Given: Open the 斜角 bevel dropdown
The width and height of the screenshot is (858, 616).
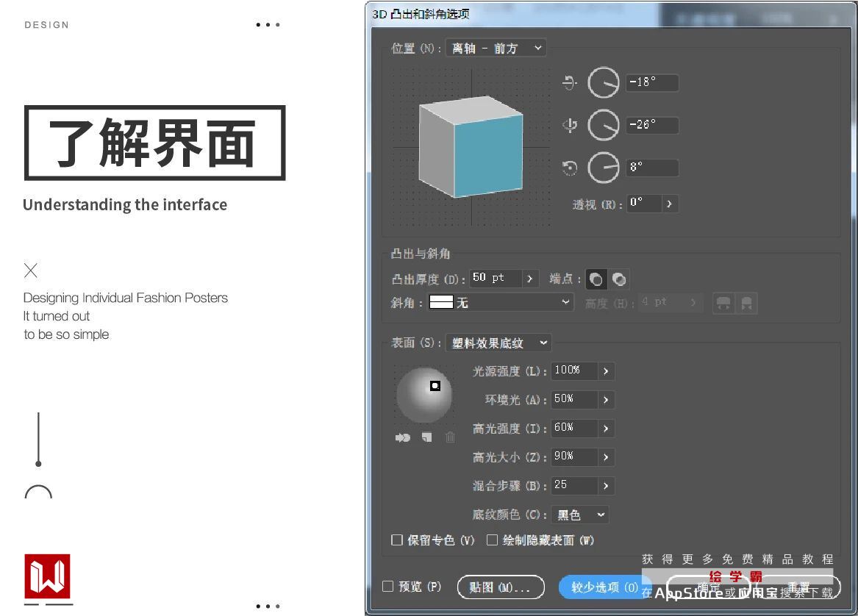Looking at the screenshot, I should coord(500,303).
